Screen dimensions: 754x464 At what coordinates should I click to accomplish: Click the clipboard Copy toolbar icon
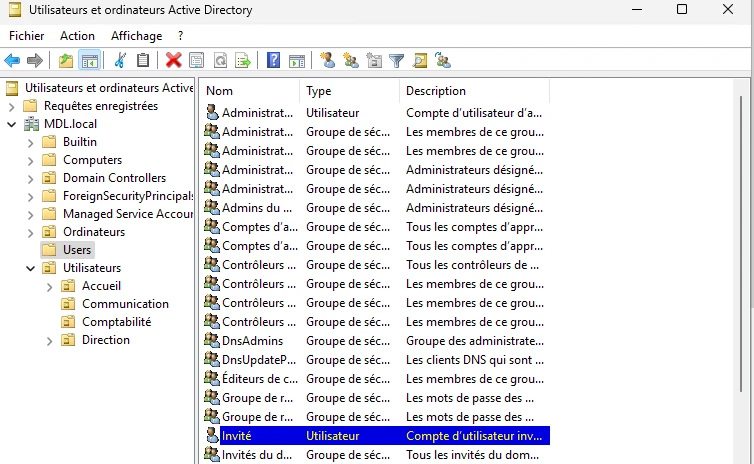click(x=143, y=61)
